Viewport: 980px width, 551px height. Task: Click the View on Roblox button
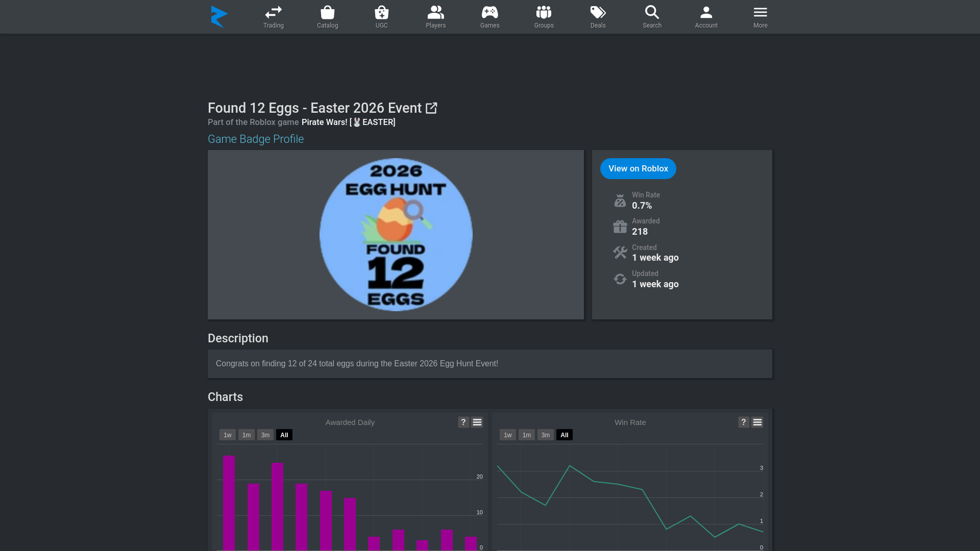coord(638,169)
